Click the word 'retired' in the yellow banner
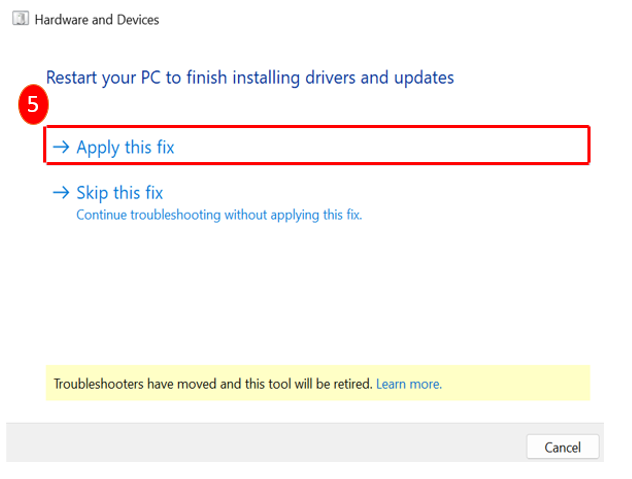Screen dimensions: 632x479 click(x=352, y=384)
